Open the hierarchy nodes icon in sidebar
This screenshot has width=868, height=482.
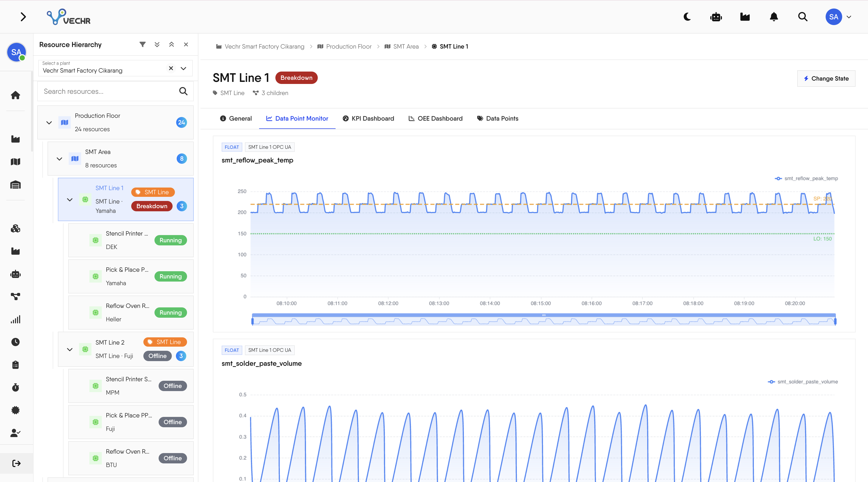[x=16, y=297]
